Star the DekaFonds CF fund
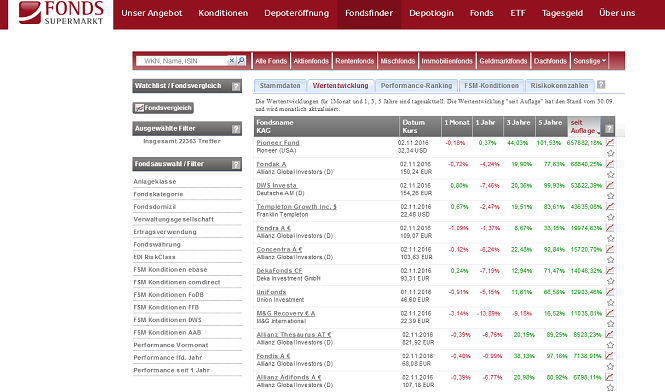Viewport: 665px width, 392px height. 610,281
